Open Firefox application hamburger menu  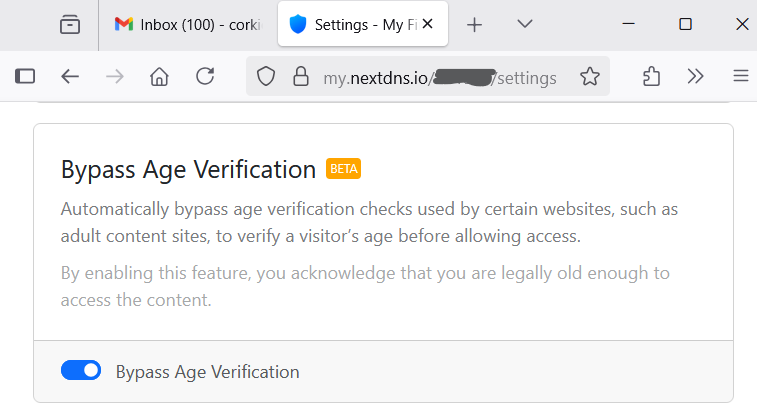741,76
